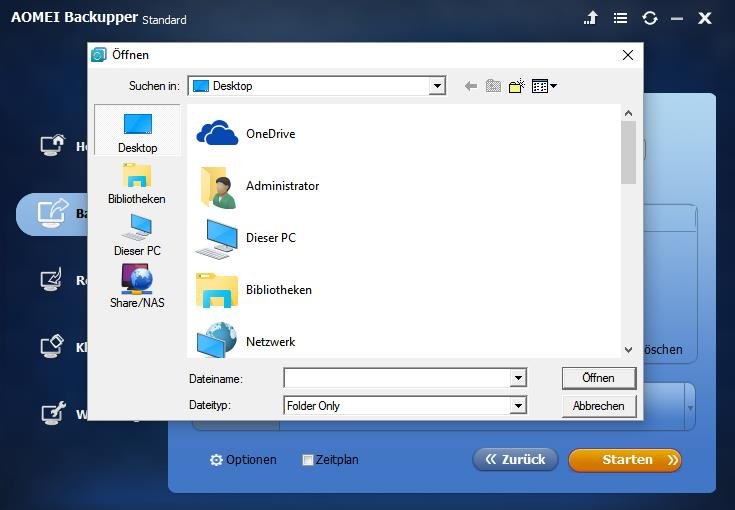
Task: Click the file list scrollbar thumb
Action: click(629, 152)
